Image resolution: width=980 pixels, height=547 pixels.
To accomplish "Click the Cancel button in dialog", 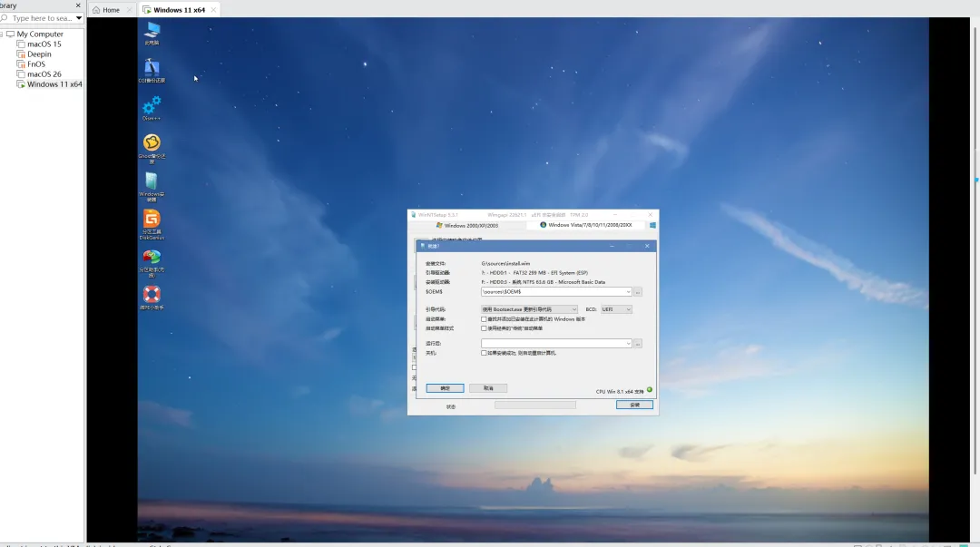I will tap(488, 388).
